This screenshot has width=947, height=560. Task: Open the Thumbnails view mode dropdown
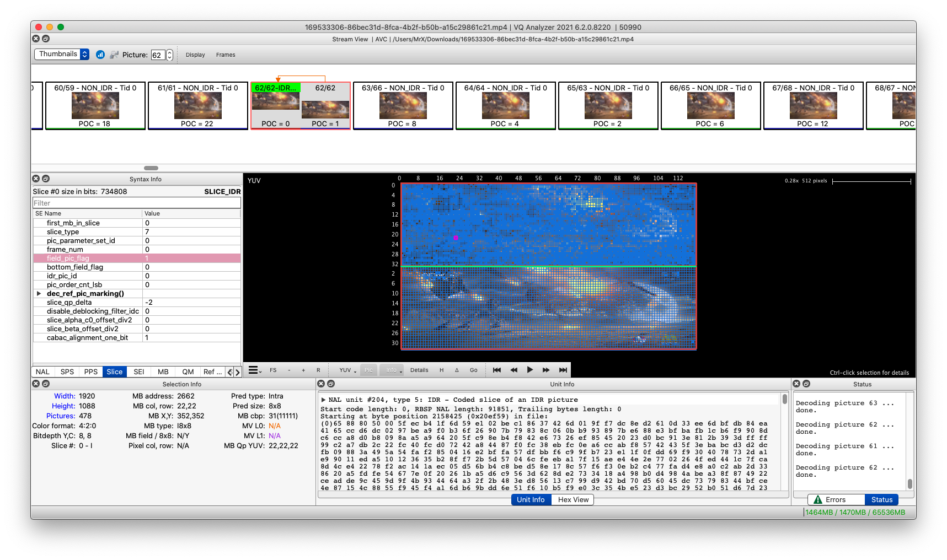(62, 54)
